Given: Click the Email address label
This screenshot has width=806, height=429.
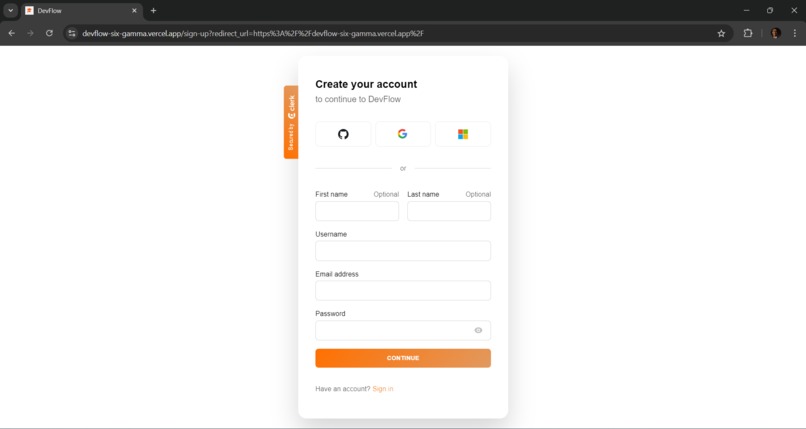Looking at the screenshot, I should [x=337, y=274].
